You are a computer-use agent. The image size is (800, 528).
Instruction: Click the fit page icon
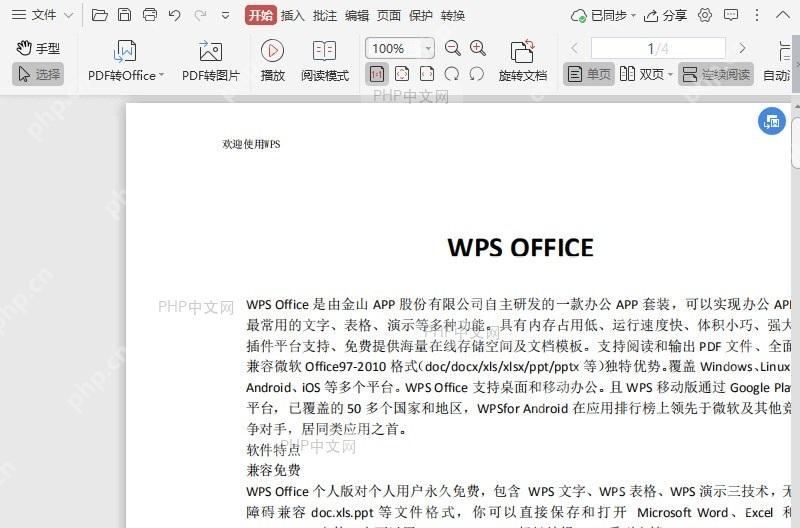pyautogui.click(x=402, y=74)
